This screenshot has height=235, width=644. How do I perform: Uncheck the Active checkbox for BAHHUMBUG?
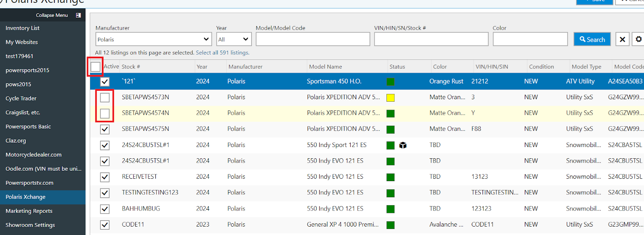tap(105, 209)
